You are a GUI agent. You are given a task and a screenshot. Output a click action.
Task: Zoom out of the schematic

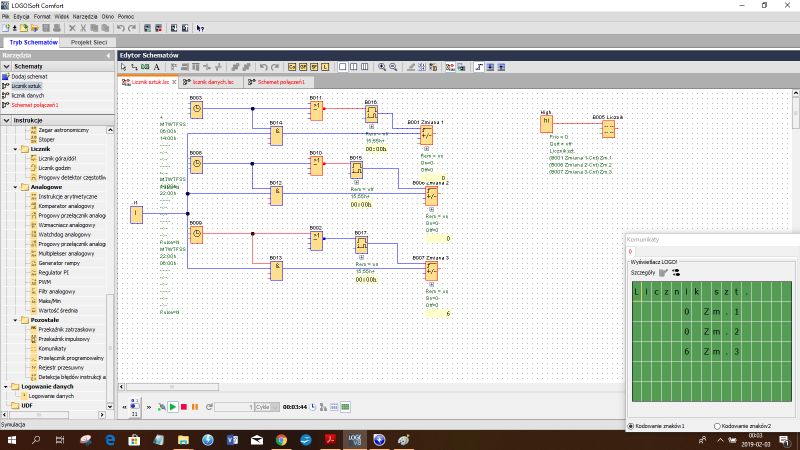point(393,67)
